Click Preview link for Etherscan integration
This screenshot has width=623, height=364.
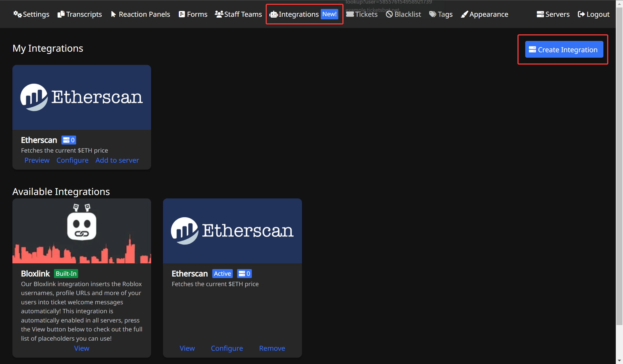37,160
